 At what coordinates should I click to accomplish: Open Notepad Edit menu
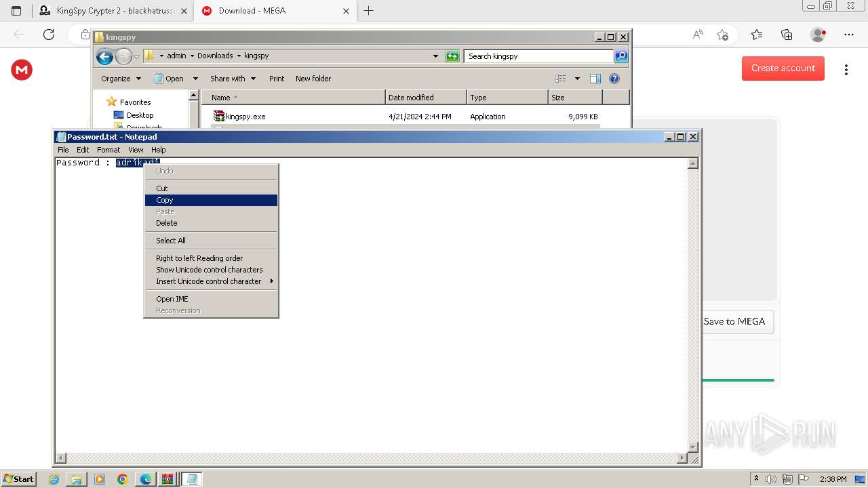[83, 150]
